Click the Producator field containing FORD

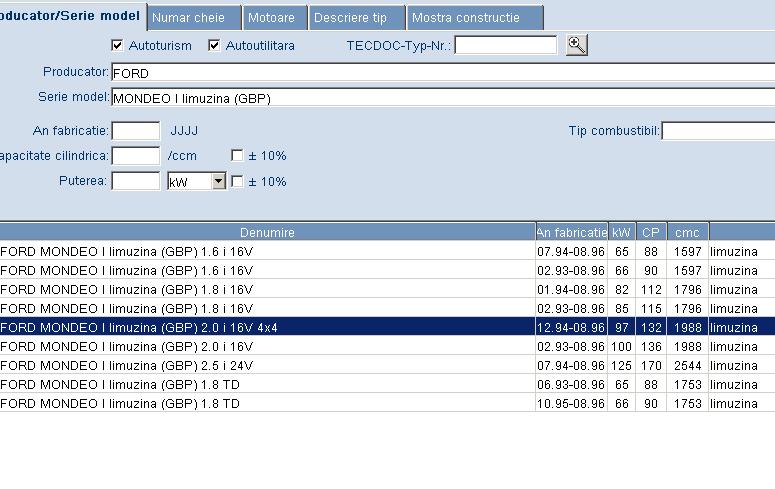[440, 73]
